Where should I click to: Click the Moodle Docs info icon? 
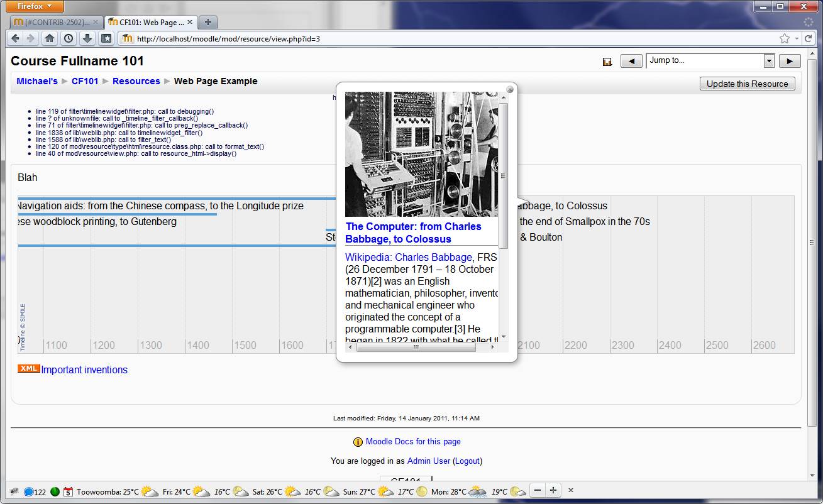pos(358,442)
